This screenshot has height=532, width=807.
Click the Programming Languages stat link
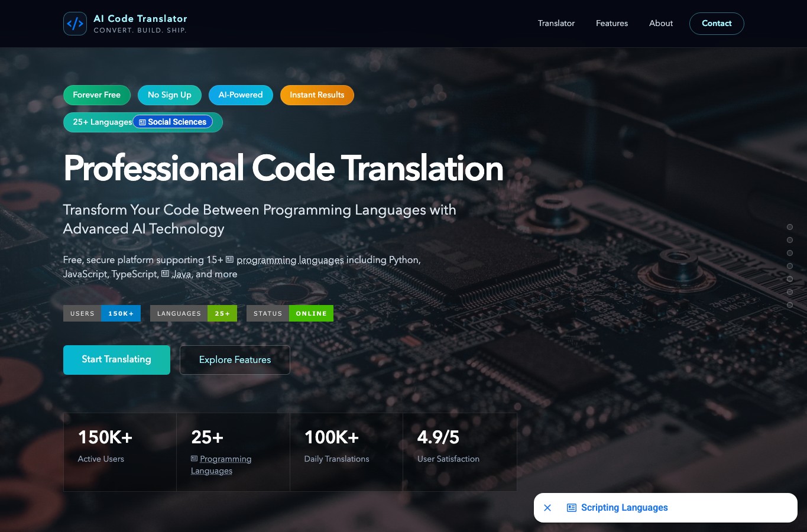[x=221, y=465]
